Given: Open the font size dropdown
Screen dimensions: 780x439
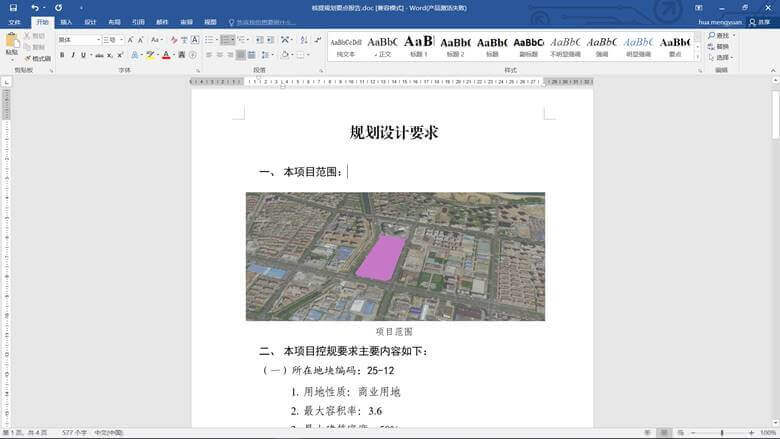Looking at the screenshot, I should [x=122, y=40].
